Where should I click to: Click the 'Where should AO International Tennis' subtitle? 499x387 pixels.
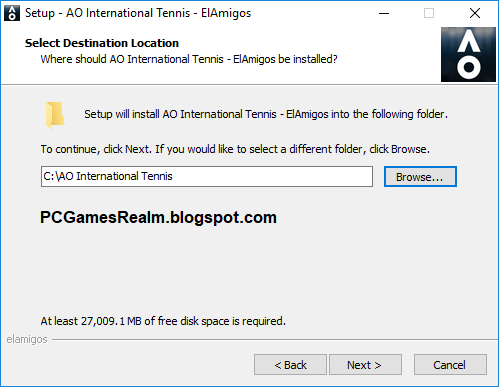click(x=189, y=59)
